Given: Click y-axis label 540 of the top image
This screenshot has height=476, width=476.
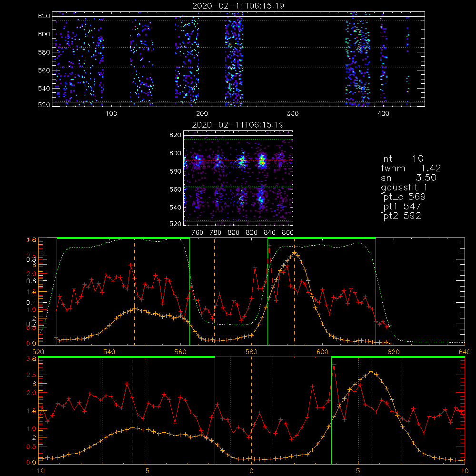Looking at the screenshot, I should tap(44, 89).
